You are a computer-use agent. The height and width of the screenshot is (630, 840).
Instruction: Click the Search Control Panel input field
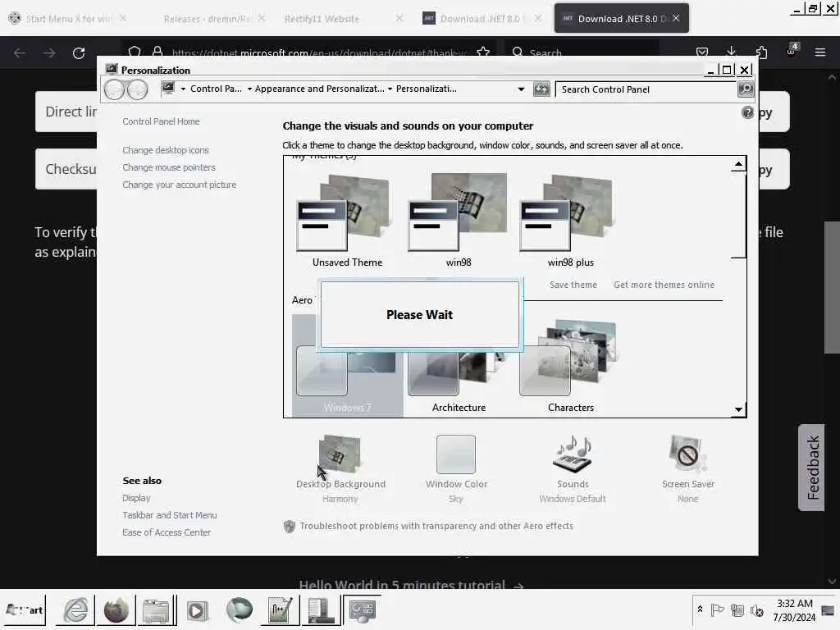tap(646, 89)
